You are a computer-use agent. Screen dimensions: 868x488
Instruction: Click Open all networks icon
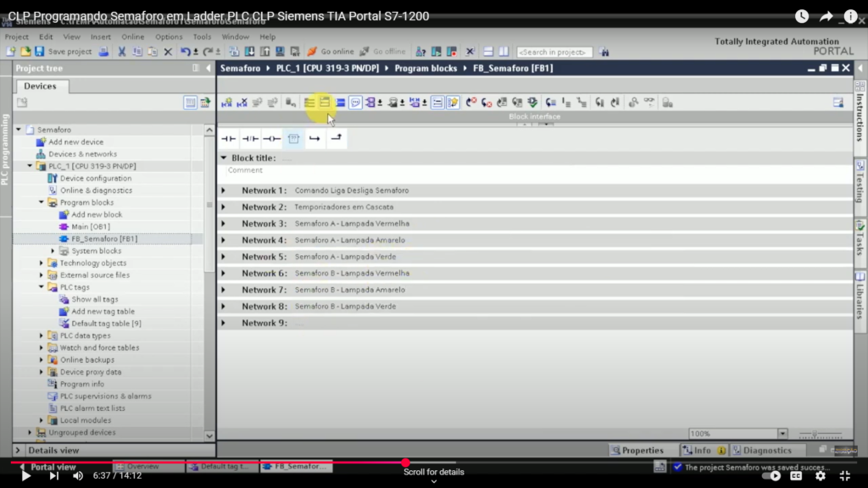coord(309,103)
